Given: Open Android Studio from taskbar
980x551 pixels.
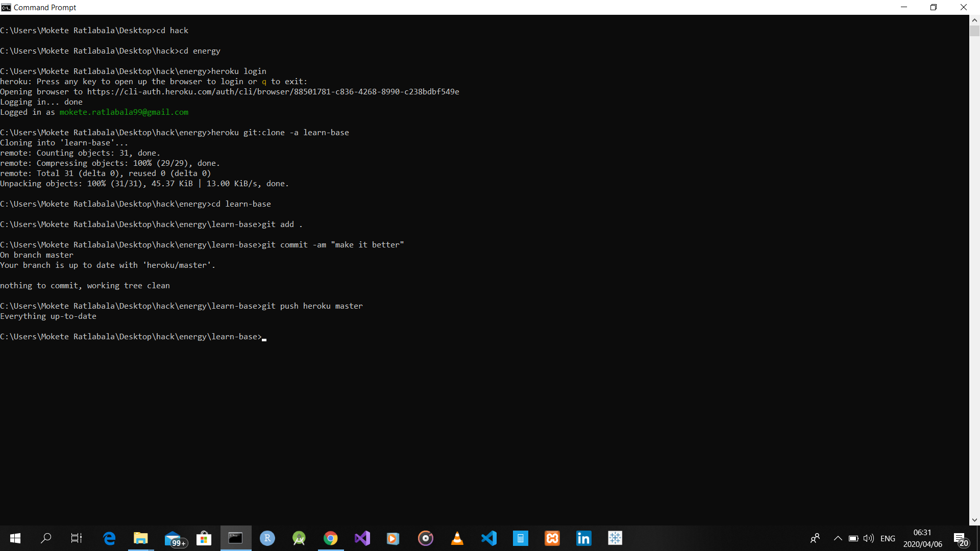Looking at the screenshot, I should (299, 538).
